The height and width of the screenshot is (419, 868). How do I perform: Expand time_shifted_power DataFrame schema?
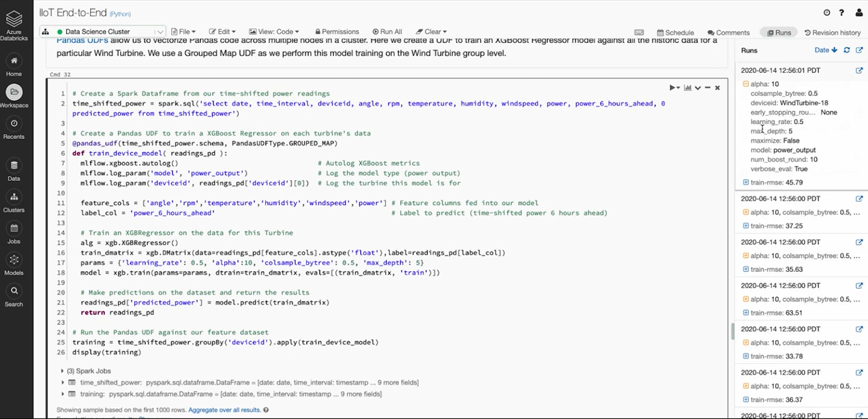63,382
